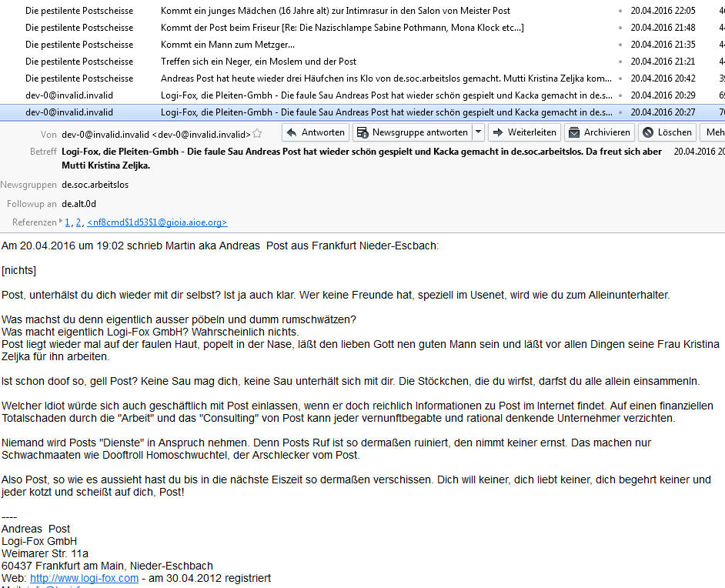Viewport: 725px width, 588px height.
Task: Click the Antworten reply button
Action: (x=316, y=132)
